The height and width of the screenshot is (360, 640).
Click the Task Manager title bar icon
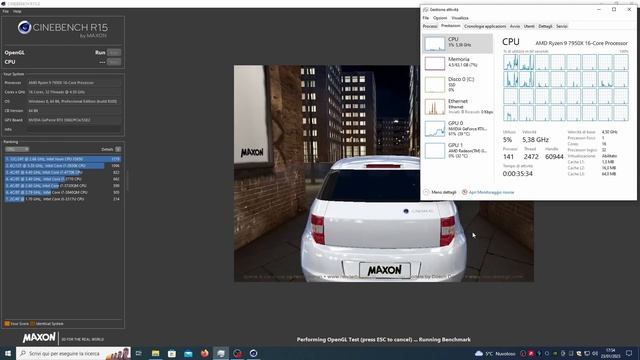(426, 9)
